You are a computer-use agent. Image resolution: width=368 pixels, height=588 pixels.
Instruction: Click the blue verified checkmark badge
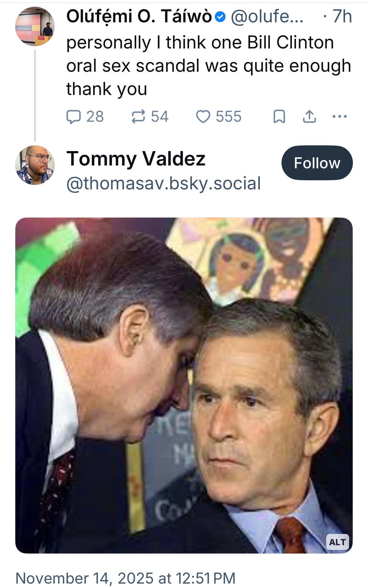(x=221, y=17)
